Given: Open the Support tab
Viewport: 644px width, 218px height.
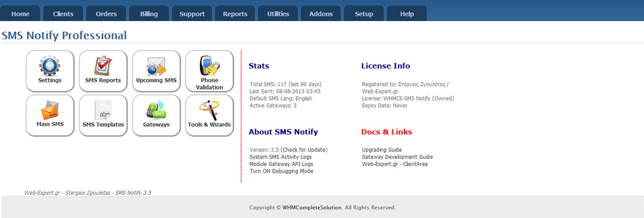Looking at the screenshot, I should click(x=192, y=13).
